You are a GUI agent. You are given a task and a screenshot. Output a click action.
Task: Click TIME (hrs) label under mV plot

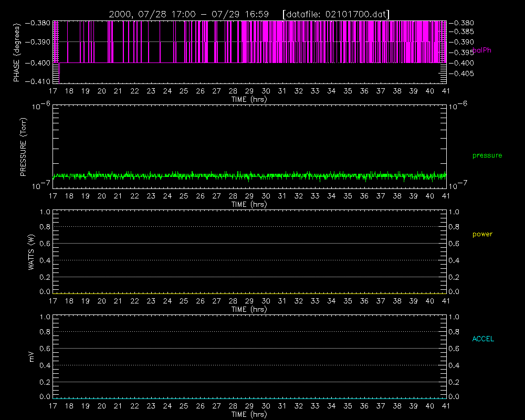point(249,414)
